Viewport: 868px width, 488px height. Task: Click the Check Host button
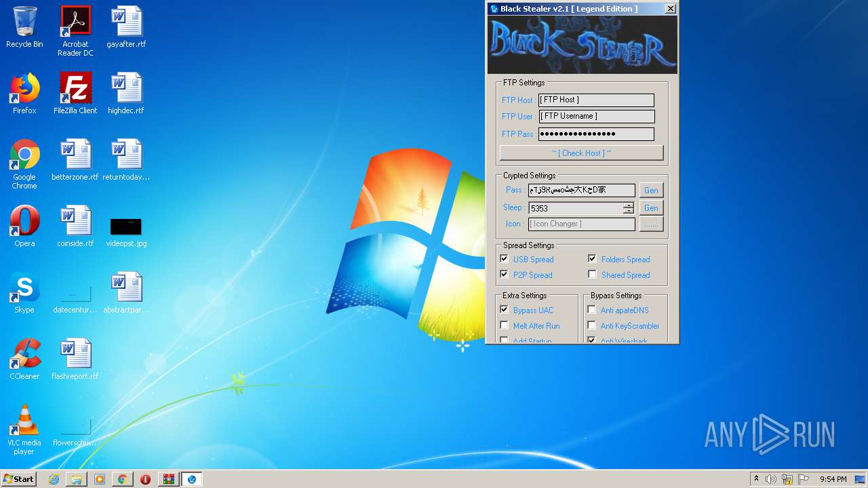pos(581,152)
